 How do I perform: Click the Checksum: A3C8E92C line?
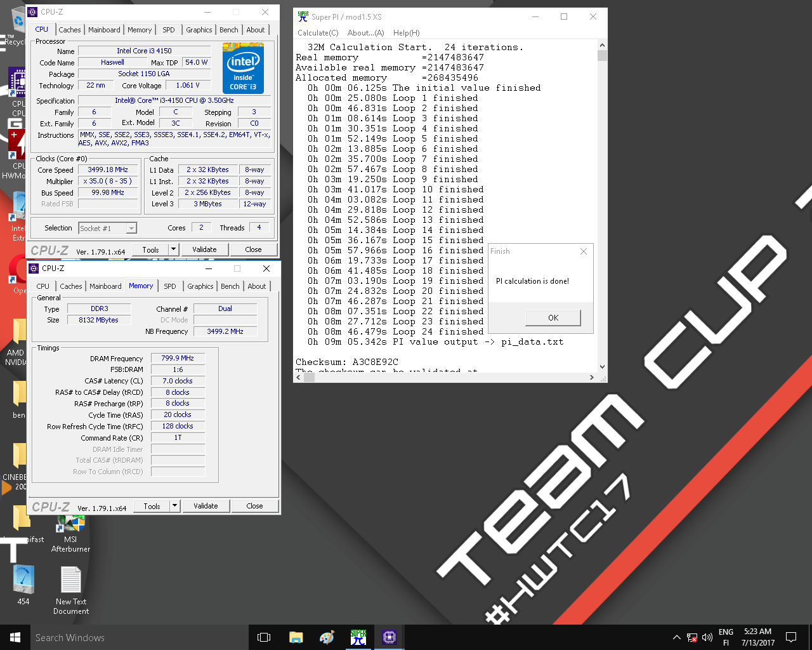click(347, 362)
